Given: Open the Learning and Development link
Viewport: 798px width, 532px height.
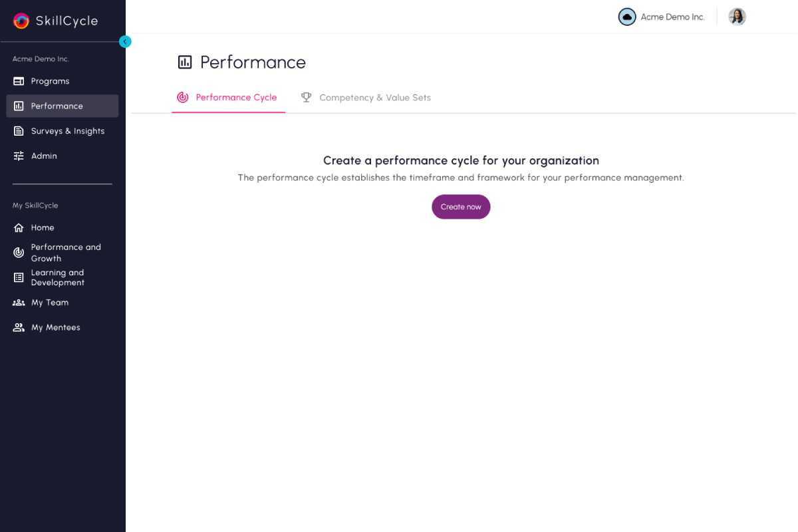Looking at the screenshot, I should click(x=58, y=277).
